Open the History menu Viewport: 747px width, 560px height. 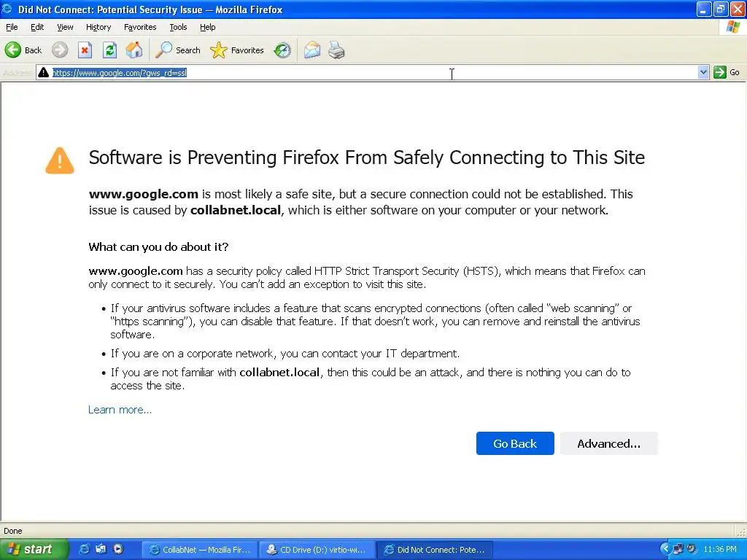98,27
